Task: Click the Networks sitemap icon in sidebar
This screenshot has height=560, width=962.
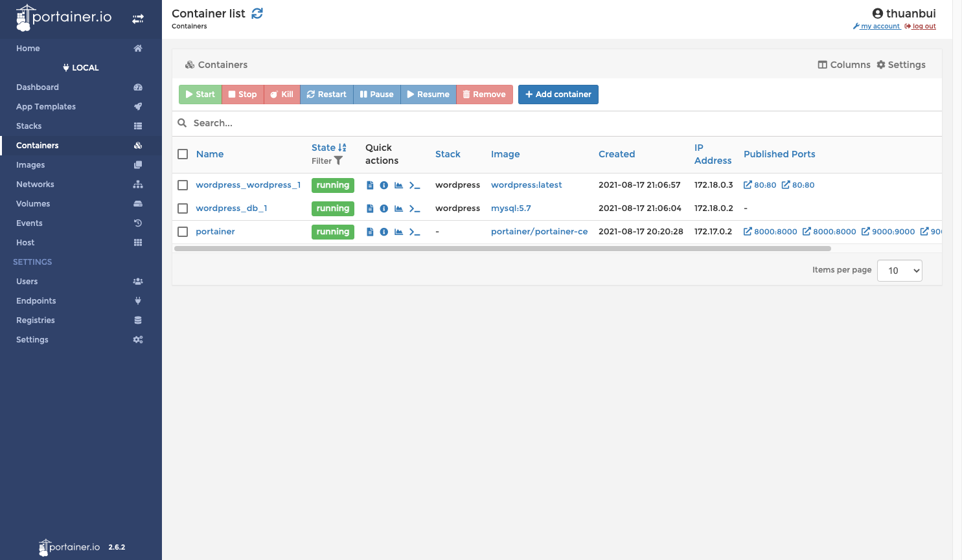Action: [138, 185]
